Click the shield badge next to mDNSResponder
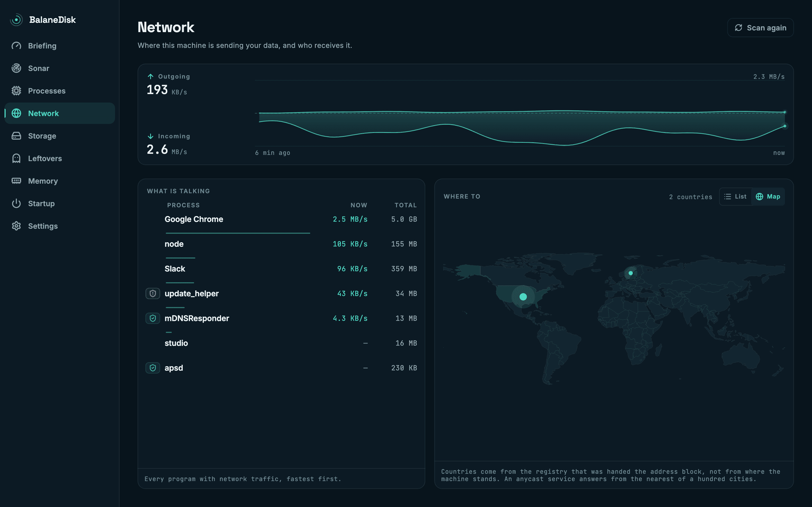This screenshot has height=507, width=812. pos(153,318)
